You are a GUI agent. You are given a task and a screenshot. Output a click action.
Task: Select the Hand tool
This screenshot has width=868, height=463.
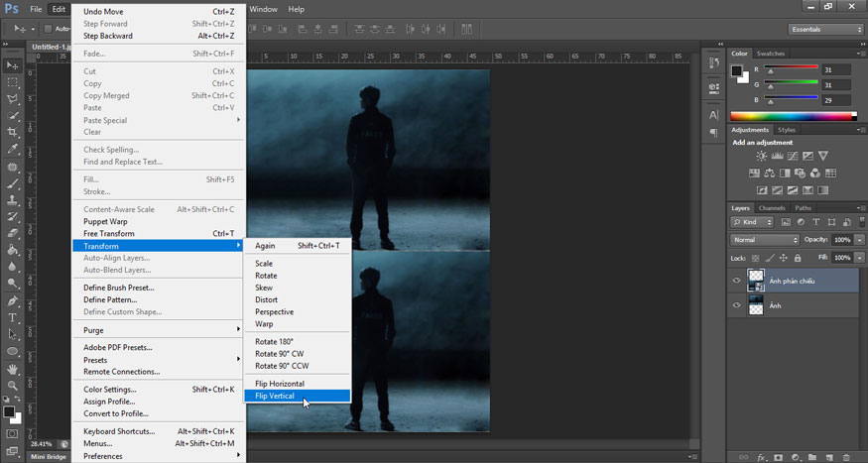click(x=12, y=369)
